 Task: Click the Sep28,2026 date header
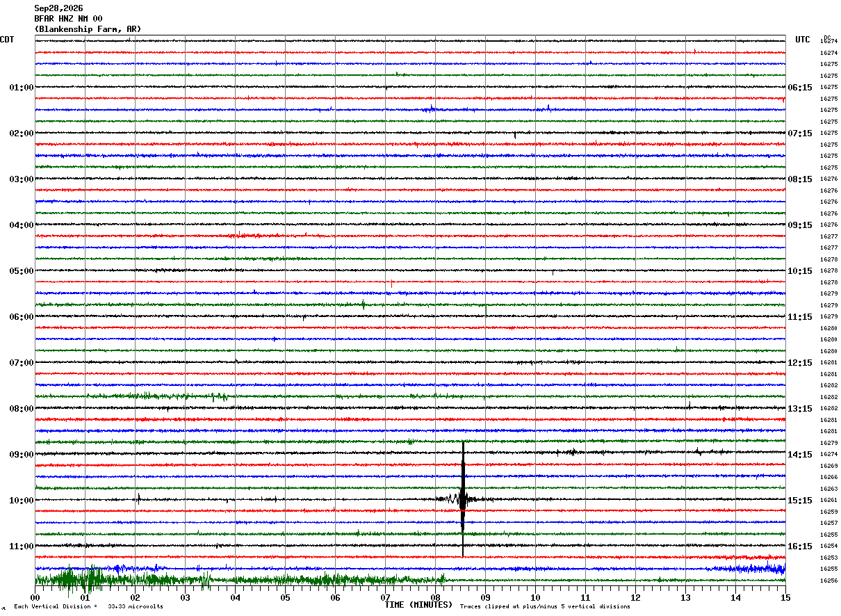pos(58,8)
